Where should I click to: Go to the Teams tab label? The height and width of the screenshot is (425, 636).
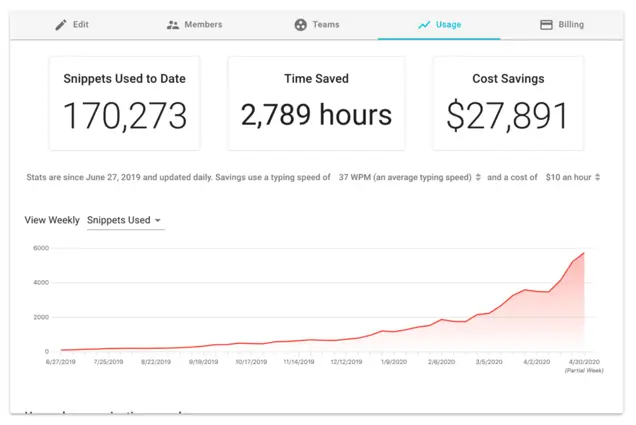pyautogui.click(x=326, y=25)
